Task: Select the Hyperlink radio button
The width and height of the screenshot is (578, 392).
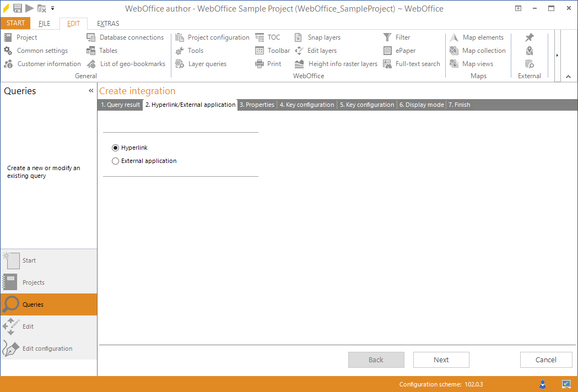Action: [115, 148]
